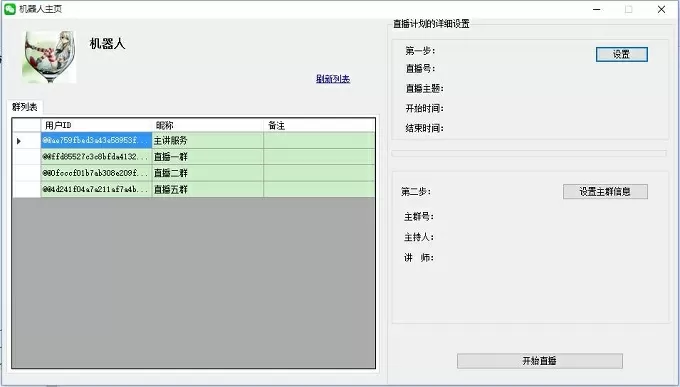
Task: Select the highlighted user ID cell in first row
Action: [96, 141]
